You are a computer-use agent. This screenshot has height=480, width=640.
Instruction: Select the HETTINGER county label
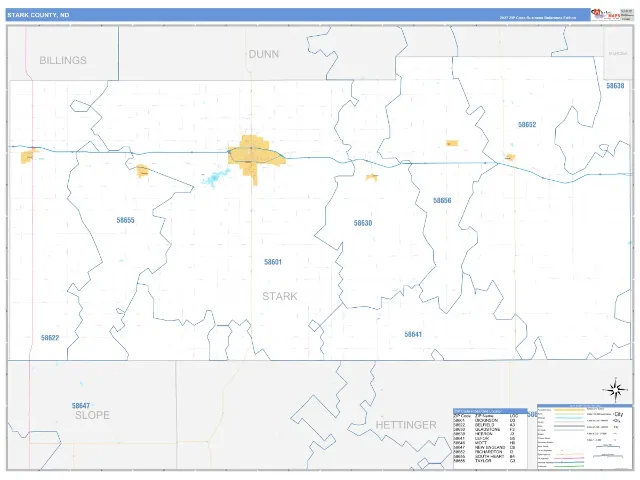406,425
